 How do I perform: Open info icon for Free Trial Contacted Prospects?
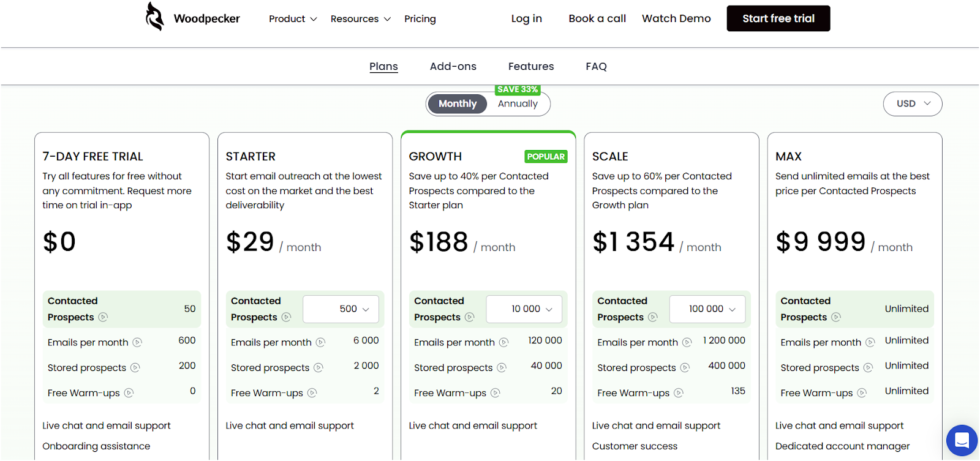pyautogui.click(x=103, y=317)
